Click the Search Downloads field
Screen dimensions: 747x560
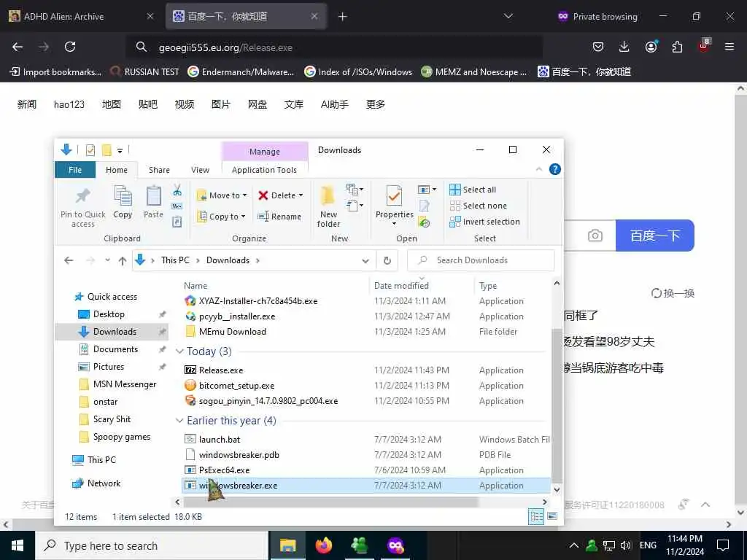click(x=481, y=260)
